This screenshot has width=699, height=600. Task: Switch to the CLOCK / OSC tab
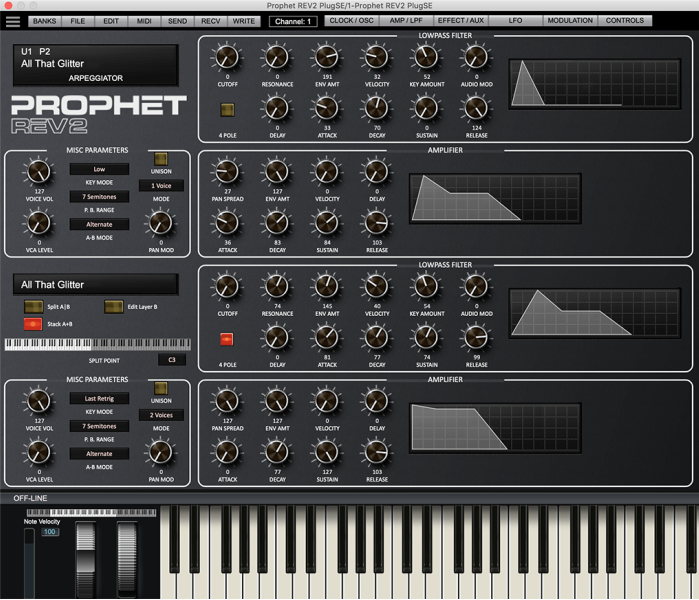click(x=351, y=21)
